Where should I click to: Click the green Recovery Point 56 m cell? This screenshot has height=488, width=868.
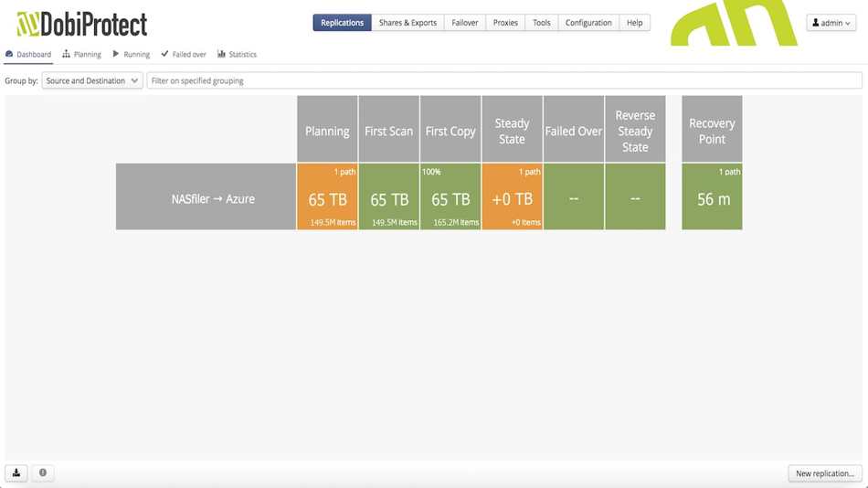point(712,196)
